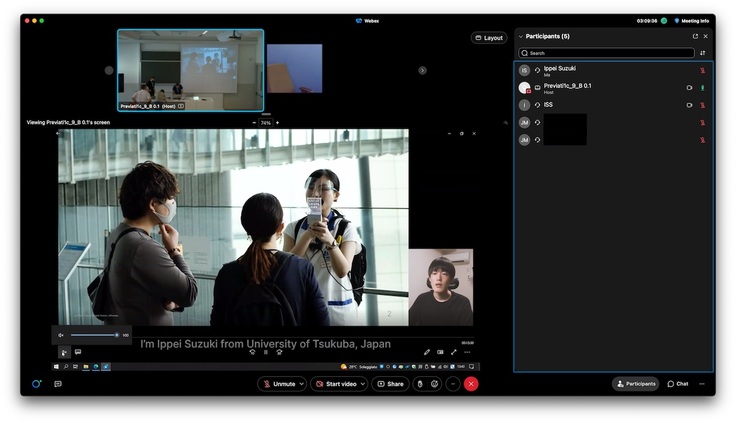Collapse the Participants (5) panel chevron
The height and width of the screenshot is (423, 736).
point(521,37)
